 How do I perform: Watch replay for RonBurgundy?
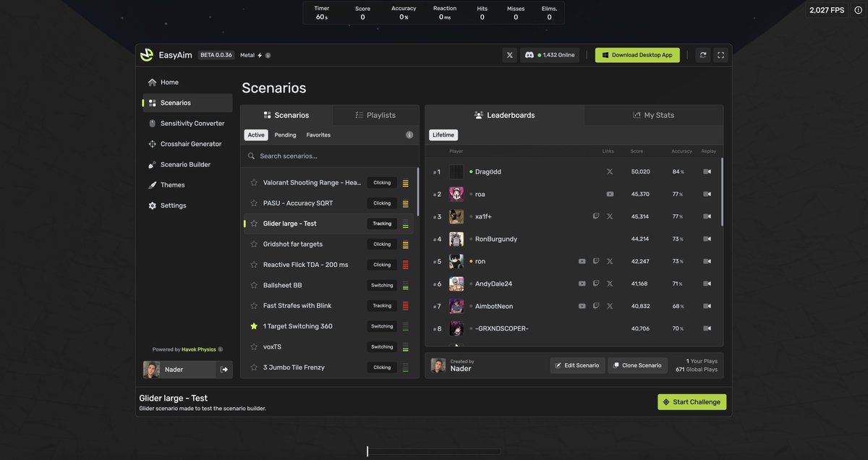(707, 239)
